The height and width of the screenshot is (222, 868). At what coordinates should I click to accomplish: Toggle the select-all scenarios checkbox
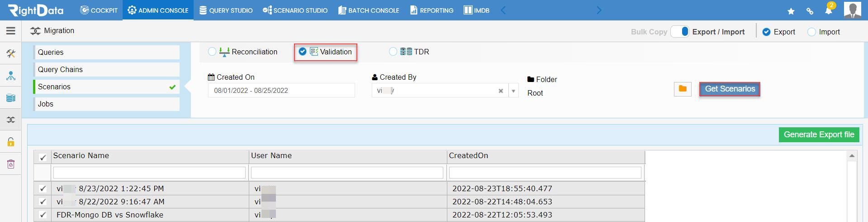[43, 157]
